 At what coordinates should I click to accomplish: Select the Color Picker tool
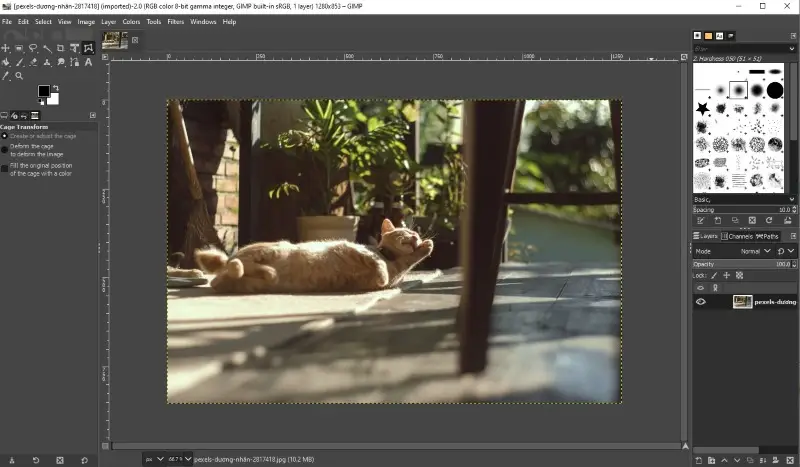(6, 76)
